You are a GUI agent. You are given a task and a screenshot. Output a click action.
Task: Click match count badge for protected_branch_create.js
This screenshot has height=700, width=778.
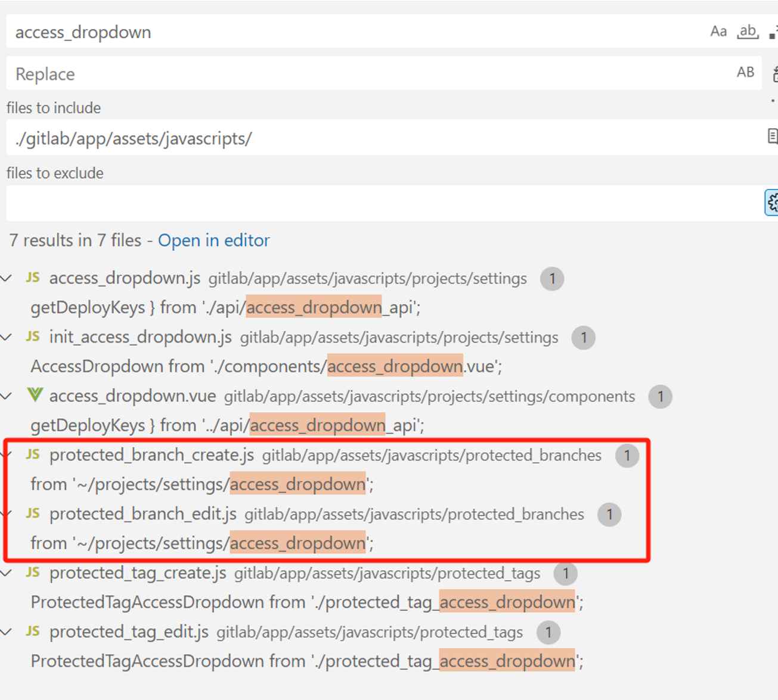click(627, 455)
